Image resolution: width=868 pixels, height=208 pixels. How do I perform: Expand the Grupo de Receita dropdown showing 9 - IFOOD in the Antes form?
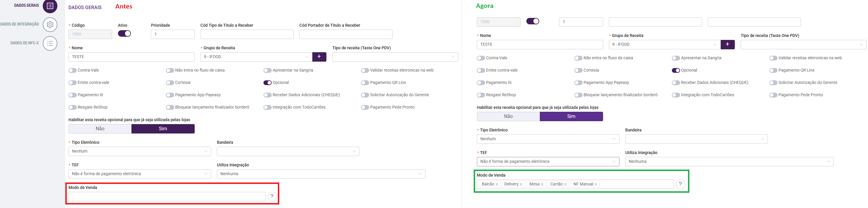(x=256, y=57)
